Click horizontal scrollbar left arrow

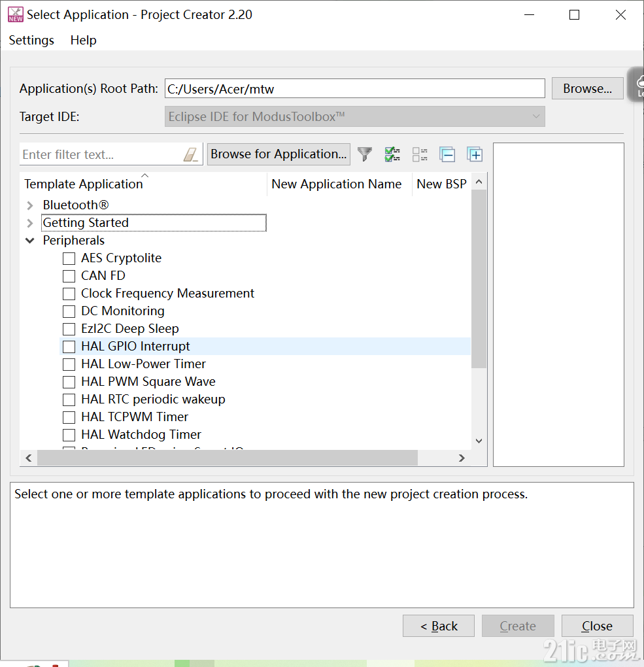[x=29, y=458]
